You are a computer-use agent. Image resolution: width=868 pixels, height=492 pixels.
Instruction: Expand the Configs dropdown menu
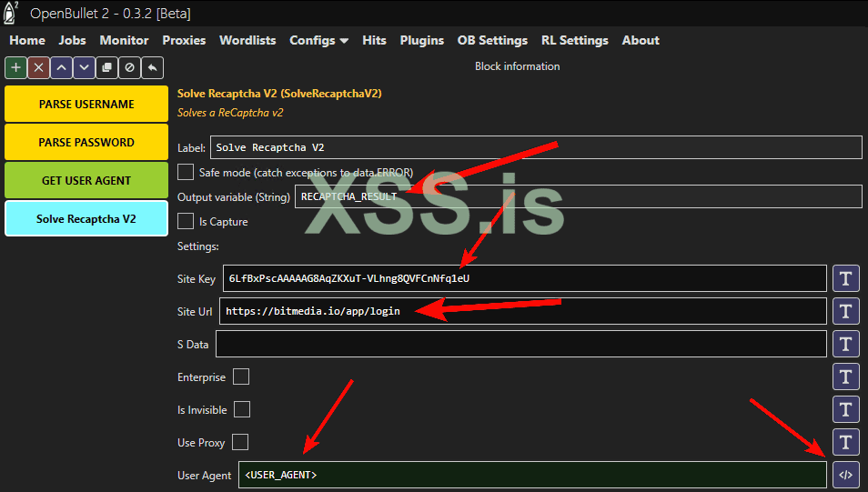pos(318,40)
